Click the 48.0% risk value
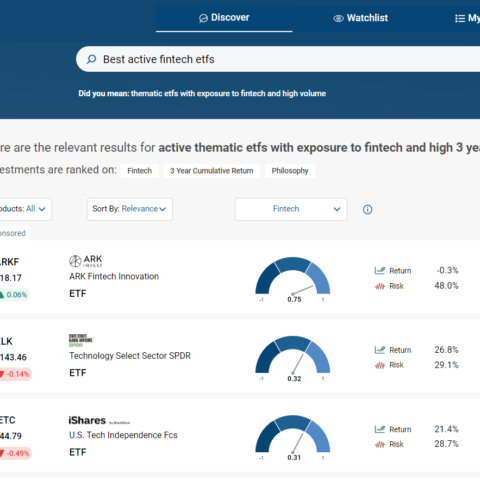The height and width of the screenshot is (480, 480). 446,286
